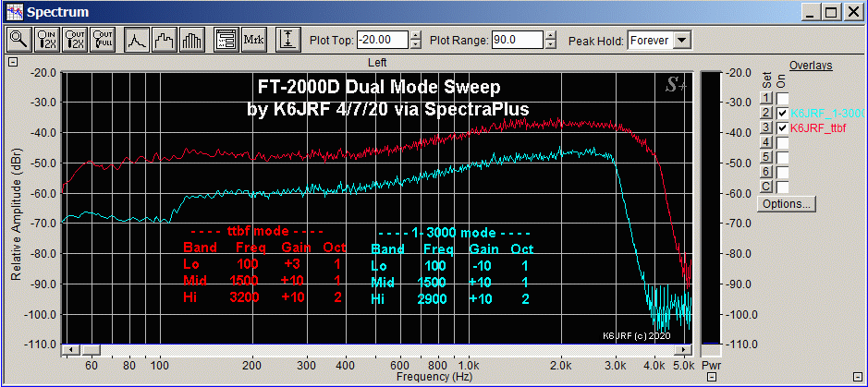Viewport: 868px width, 387px height.
Task: Enable overlay 5 checkbox
Action: [x=782, y=158]
